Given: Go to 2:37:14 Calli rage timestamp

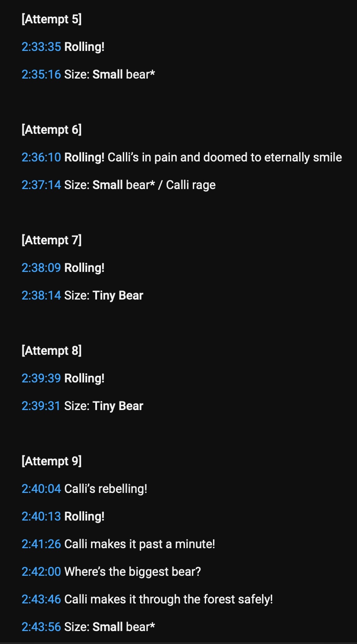Looking at the screenshot, I should (x=41, y=185).
